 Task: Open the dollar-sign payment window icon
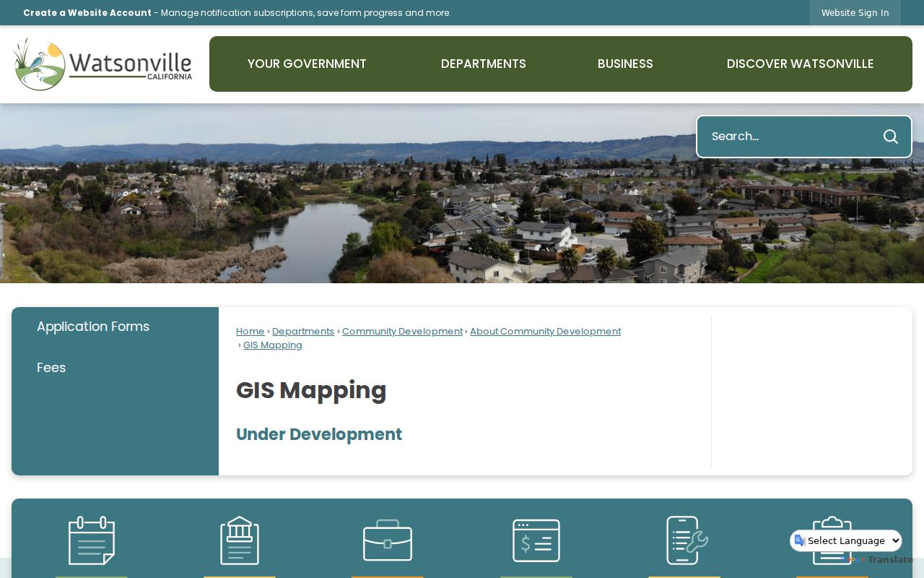pos(536,540)
